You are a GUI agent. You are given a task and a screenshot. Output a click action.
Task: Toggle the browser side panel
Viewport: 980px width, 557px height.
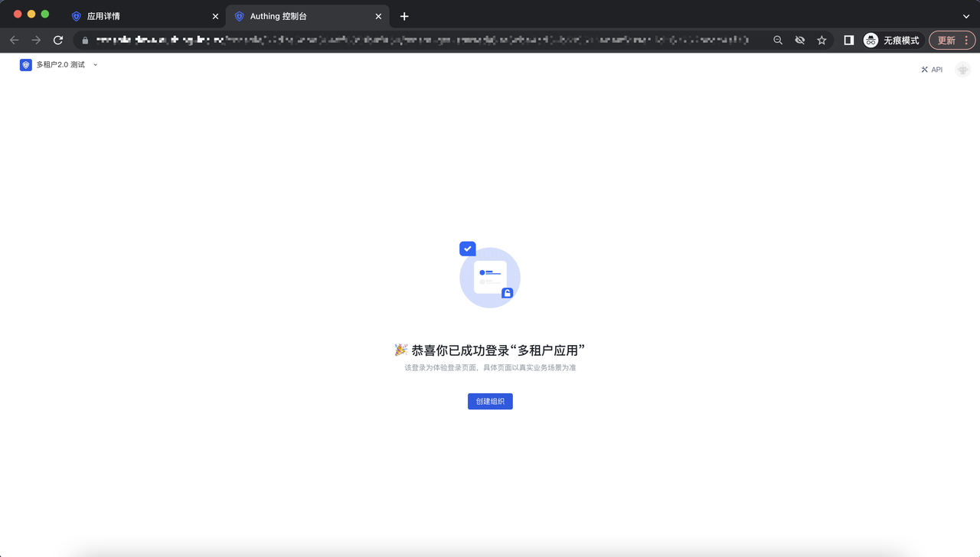(848, 40)
